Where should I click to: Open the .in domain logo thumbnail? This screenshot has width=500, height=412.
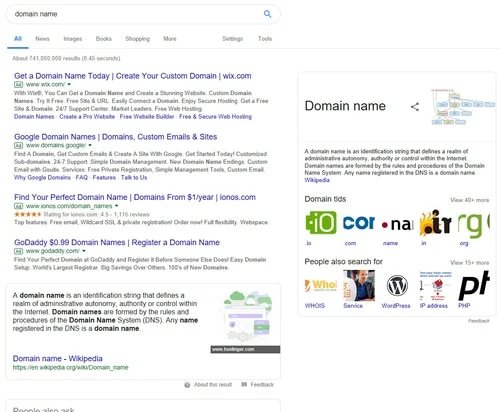point(435,223)
